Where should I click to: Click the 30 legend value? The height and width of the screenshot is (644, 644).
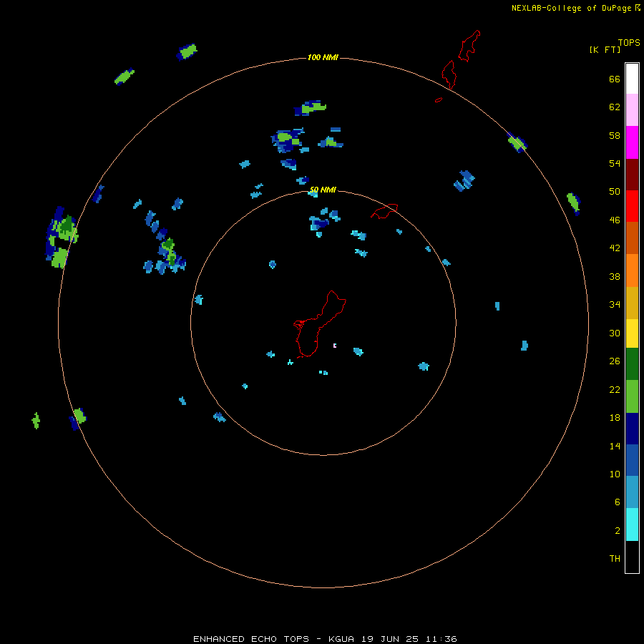(615, 333)
